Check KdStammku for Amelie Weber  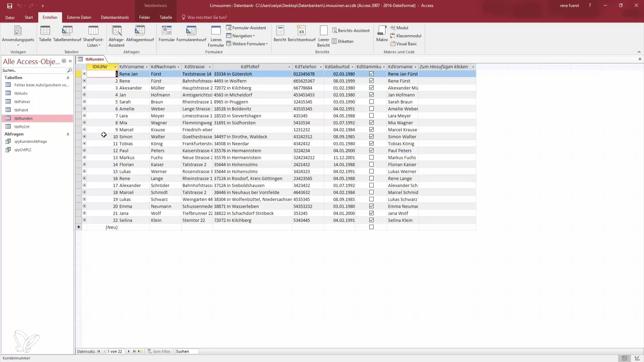coord(371,109)
